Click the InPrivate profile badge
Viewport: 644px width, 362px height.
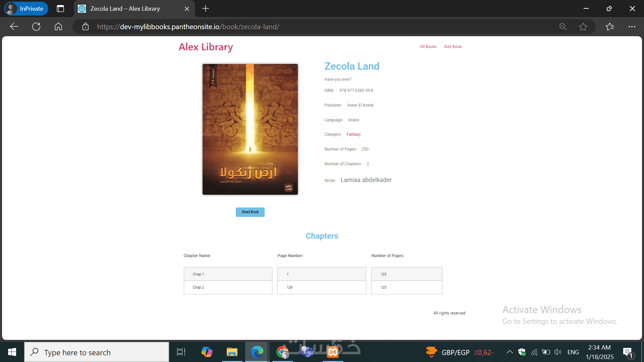click(26, 9)
